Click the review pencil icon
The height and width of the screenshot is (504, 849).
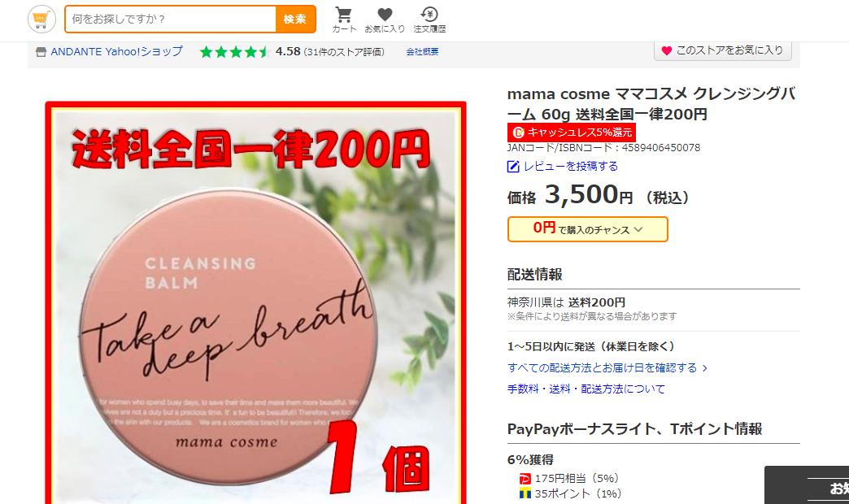pos(513,167)
